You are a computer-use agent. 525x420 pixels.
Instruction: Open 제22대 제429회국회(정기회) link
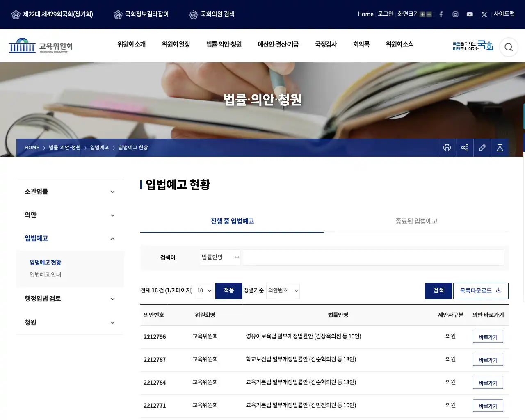52,14
